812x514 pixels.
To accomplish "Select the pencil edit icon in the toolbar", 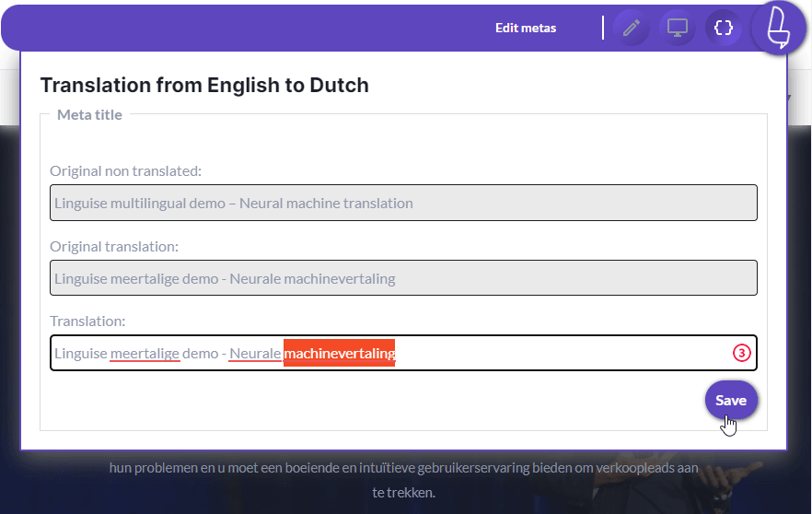I will click(631, 28).
